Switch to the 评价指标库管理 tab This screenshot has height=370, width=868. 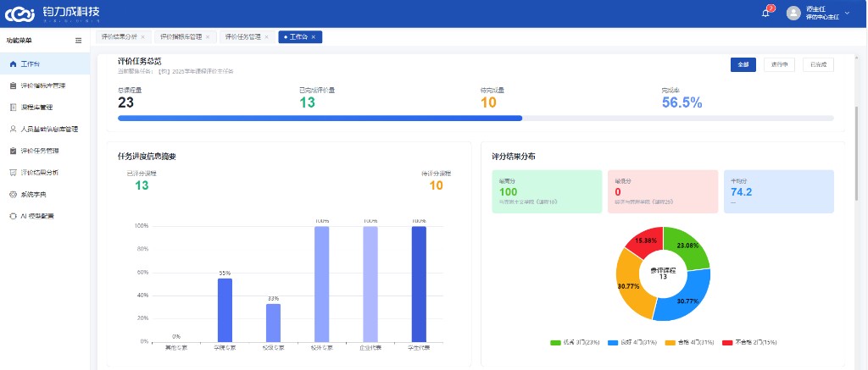pos(181,37)
